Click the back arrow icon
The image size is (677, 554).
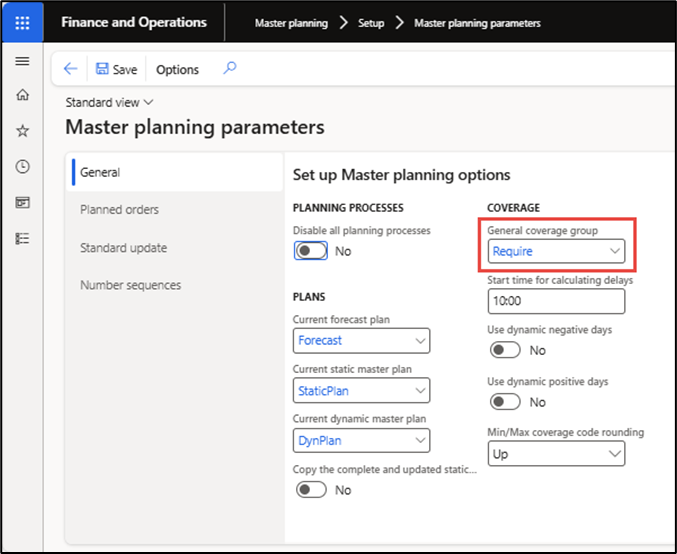point(70,69)
